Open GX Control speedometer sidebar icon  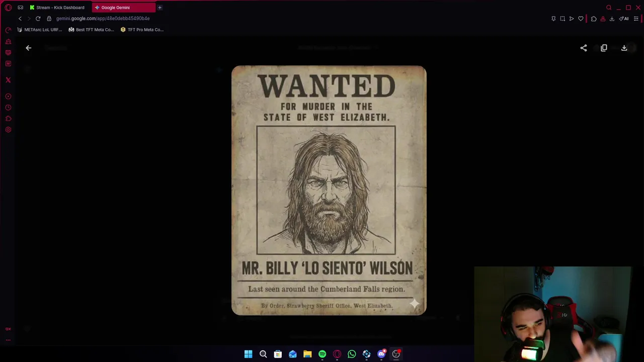[8, 30]
